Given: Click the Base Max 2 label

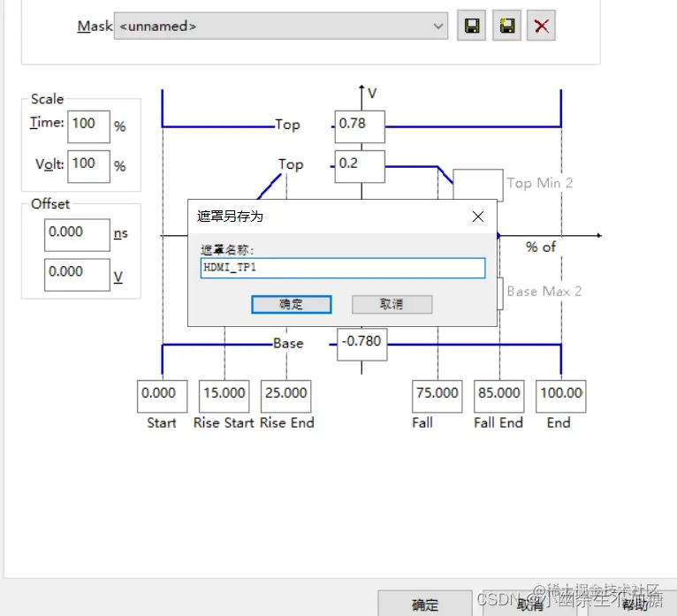Looking at the screenshot, I should pos(544,292).
